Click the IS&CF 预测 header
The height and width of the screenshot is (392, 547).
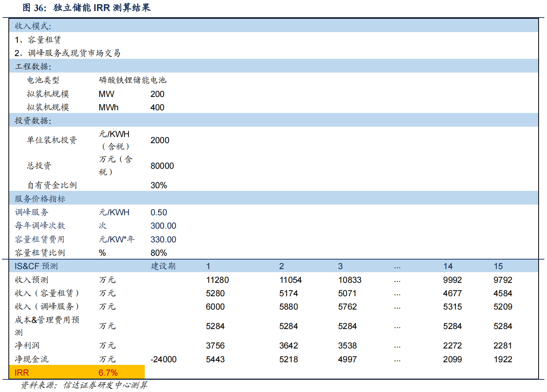36,266
